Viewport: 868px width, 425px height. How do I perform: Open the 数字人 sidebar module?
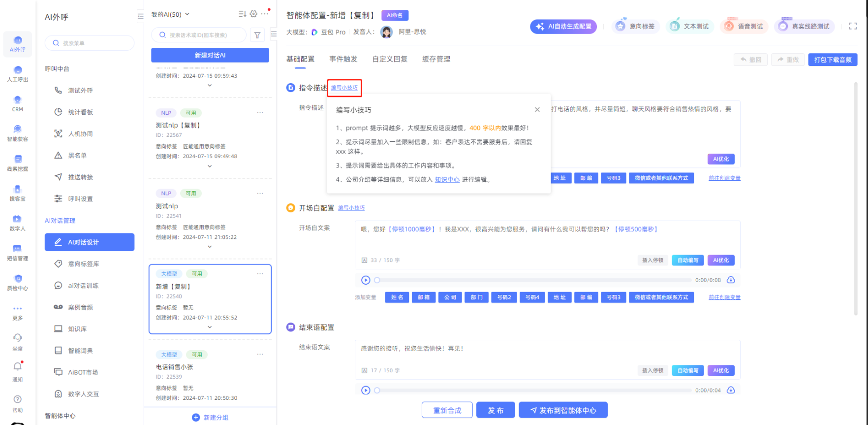pos(18,223)
